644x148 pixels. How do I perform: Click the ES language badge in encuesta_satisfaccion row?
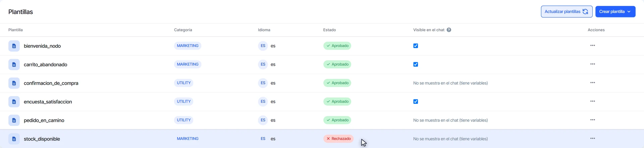[x=263, y=101]
